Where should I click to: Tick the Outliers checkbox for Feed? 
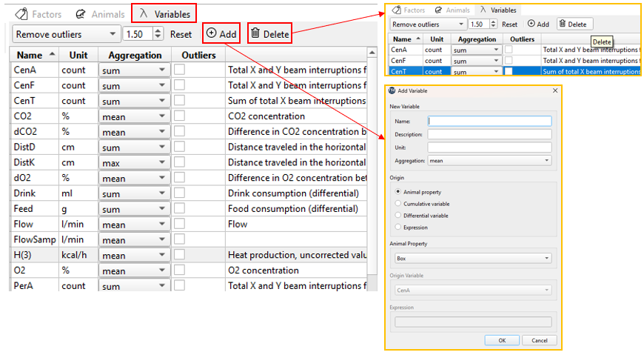tap(179, 208)
